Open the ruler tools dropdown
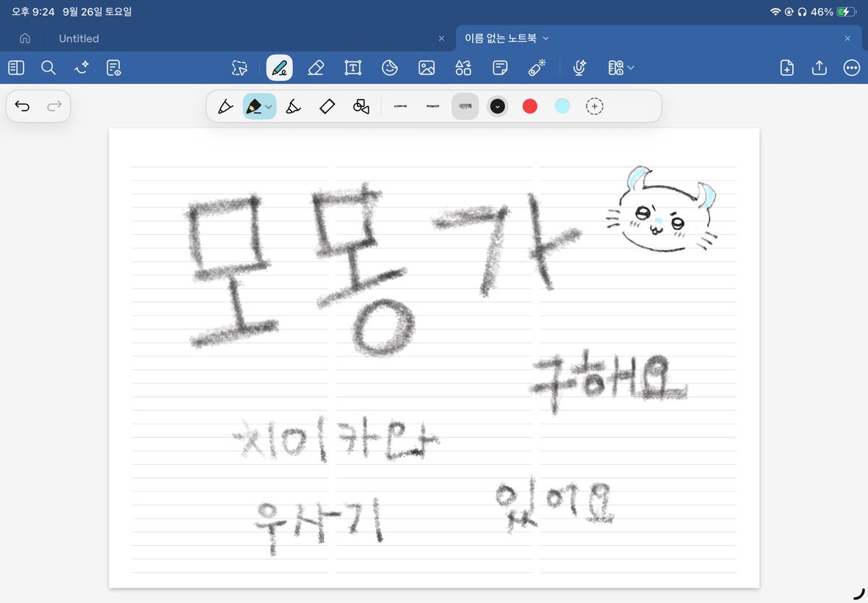 point(621,68)
